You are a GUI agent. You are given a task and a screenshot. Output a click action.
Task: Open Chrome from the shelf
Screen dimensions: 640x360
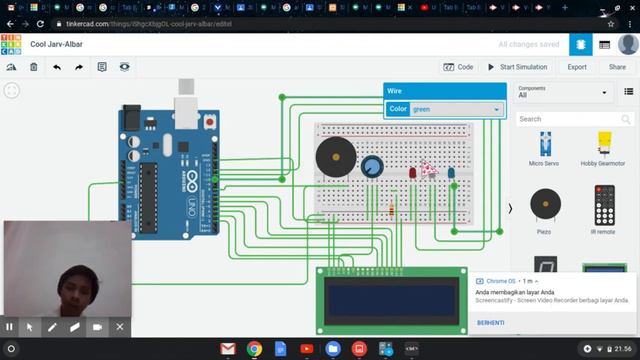point(254,349)
